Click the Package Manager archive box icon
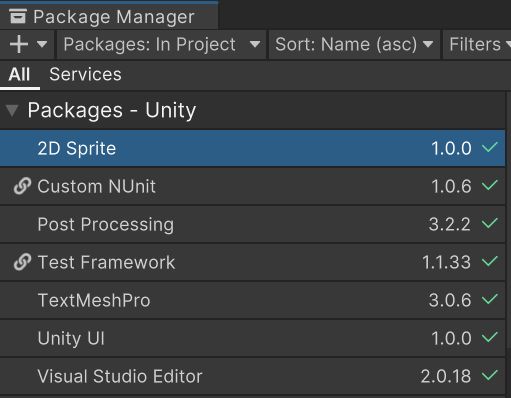 tap(18, 16)
